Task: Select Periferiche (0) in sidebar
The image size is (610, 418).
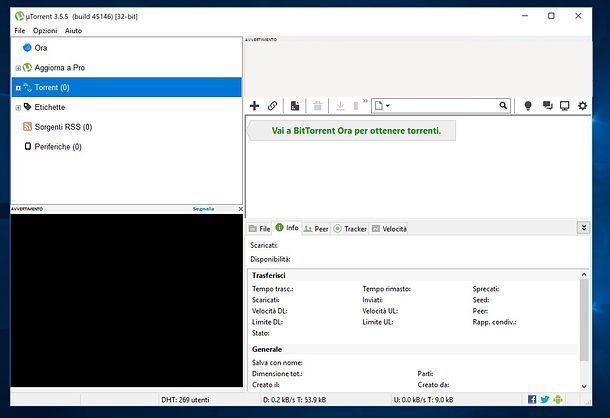Action: pyautogui.click(x=126, y=147)
